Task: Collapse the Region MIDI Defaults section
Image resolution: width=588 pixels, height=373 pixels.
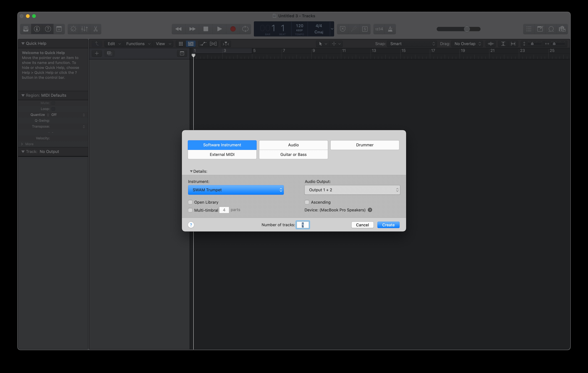Action: tap(23, 95)
